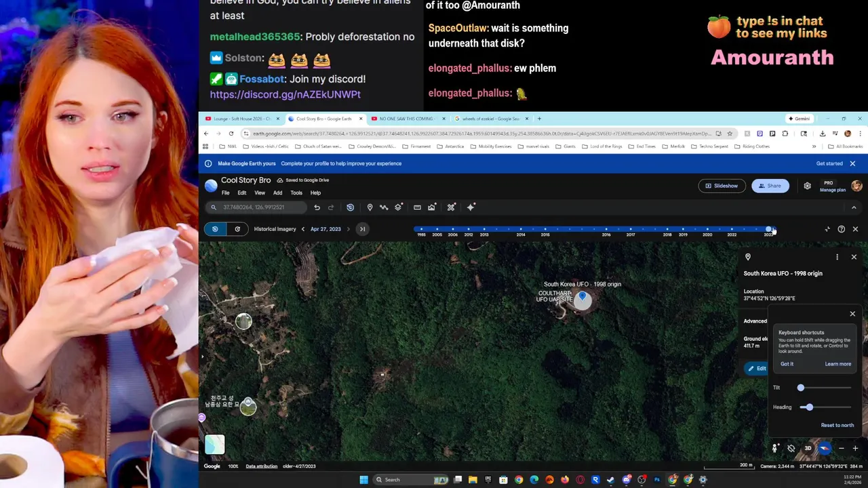868x488 pixels.
Task: Open the Add menu
Action: (277, 193)
